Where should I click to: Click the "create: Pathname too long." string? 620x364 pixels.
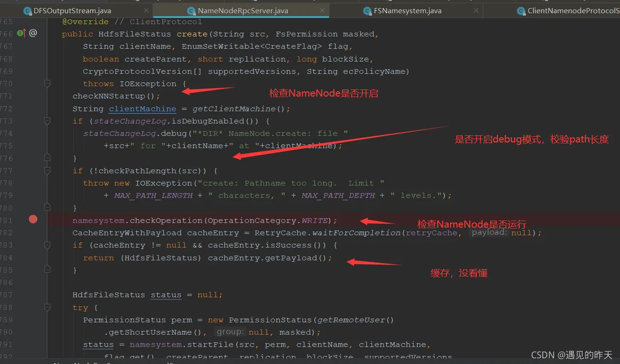click(x=292, y=183)
